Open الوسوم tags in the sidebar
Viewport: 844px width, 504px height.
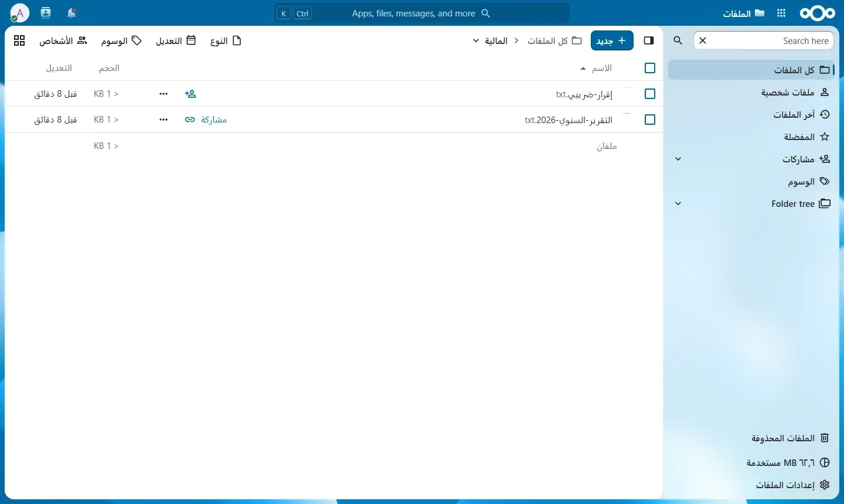click(751, 181)
